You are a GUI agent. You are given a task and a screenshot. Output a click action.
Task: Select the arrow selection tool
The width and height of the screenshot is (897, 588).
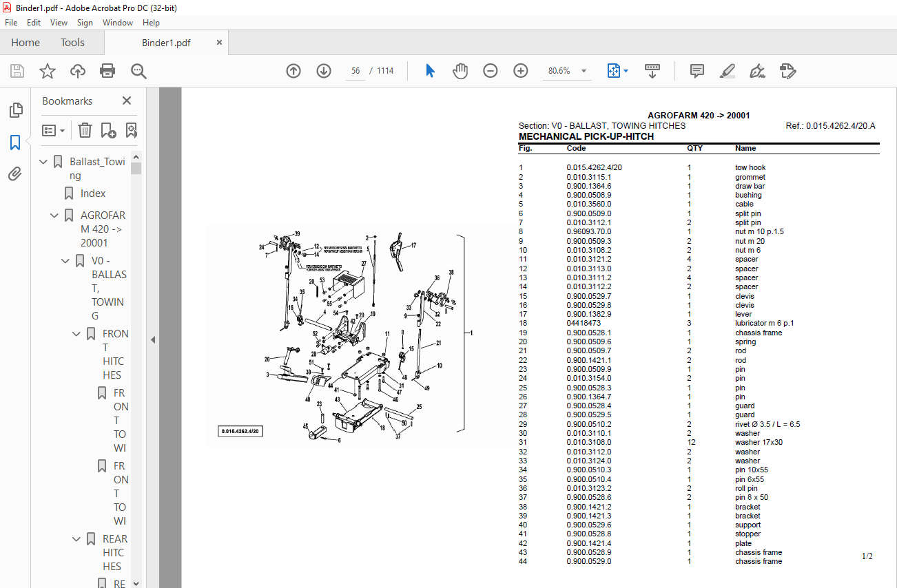click(x=431, y=71)
